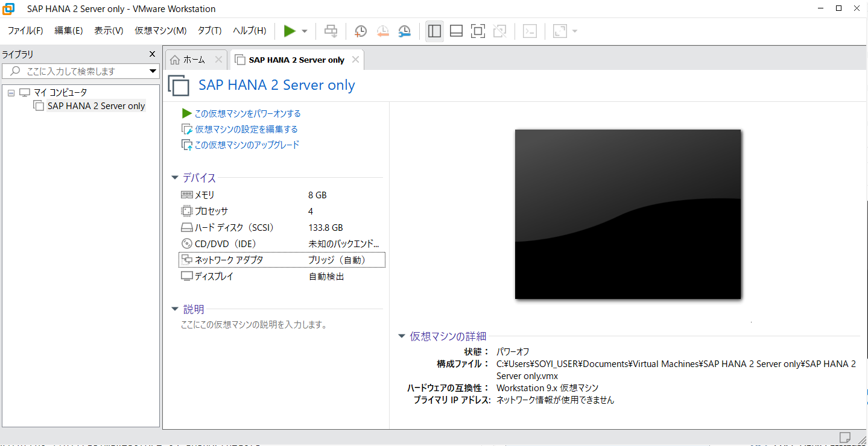This screenshot has width=868, height=446.
Task: Collapse the デバイス section
Action: coord(175,178)
